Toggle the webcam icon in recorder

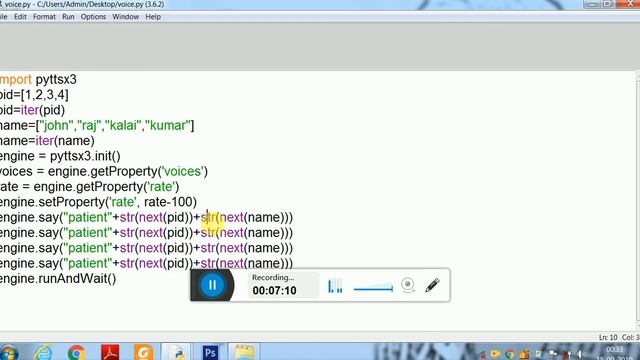point(408,285)
